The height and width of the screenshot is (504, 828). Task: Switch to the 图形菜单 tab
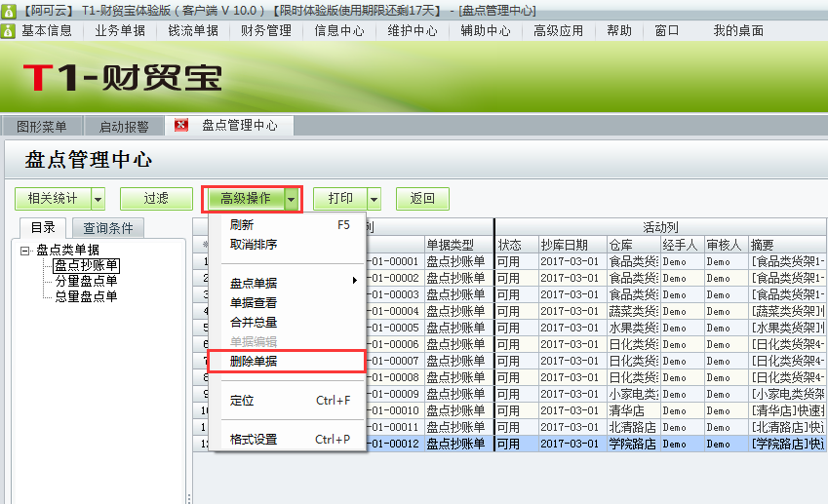coord(42,127)
